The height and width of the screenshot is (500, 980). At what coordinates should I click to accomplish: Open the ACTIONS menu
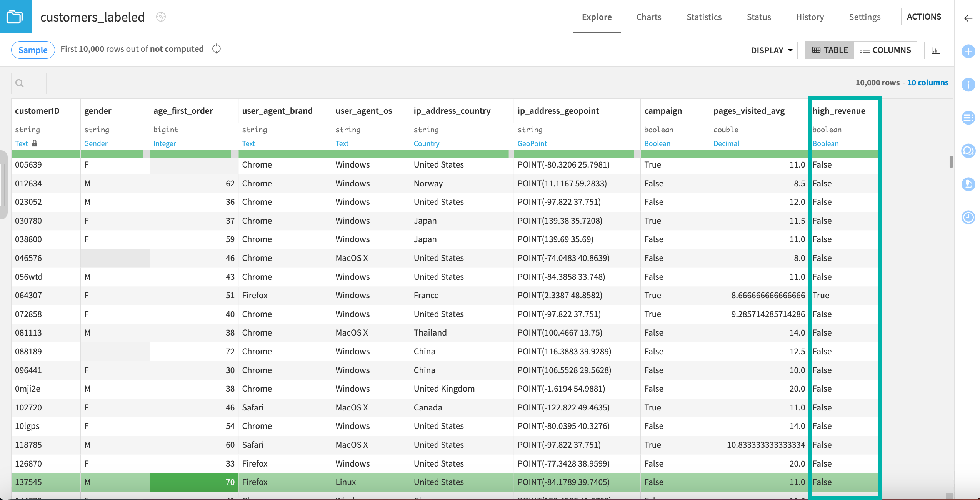[924, 17]
